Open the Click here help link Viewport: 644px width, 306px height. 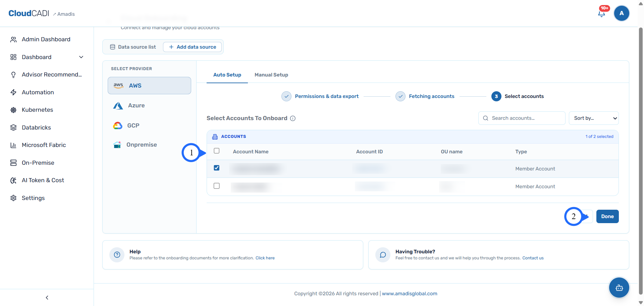click(x=265, y=258)
